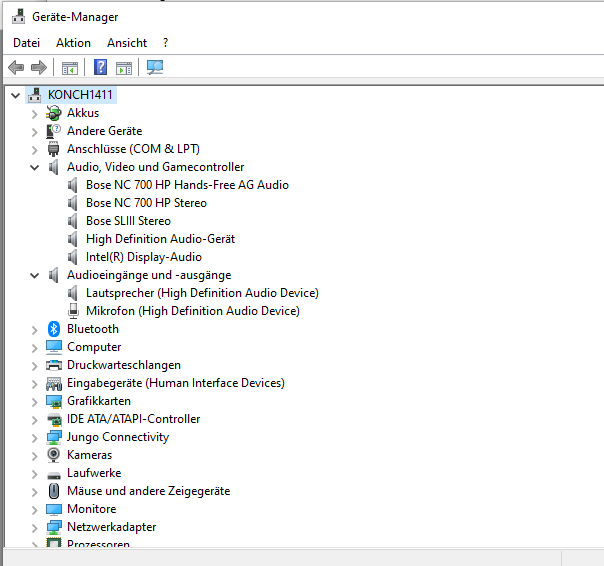Screen dimensions: 604x566
Task: Click the Grafikkarten display adapter icon
Action: [x=54, y=401]
